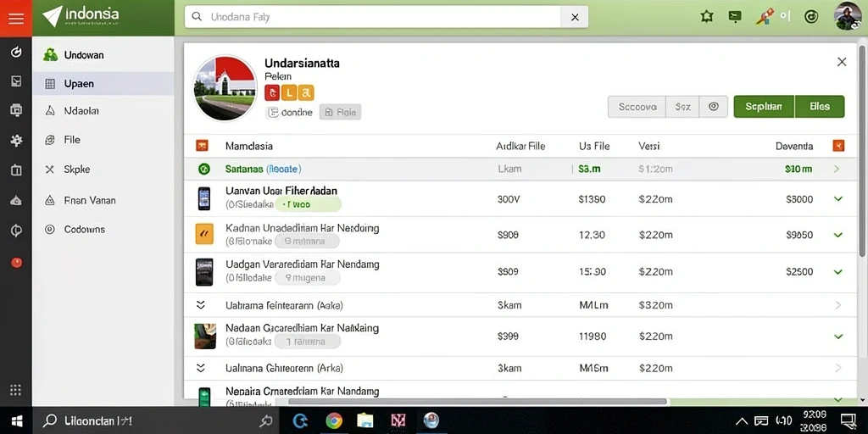Toggle the orange checkbox in Mamdasia header
The image size is (868, 434).
tap(202, 146)
